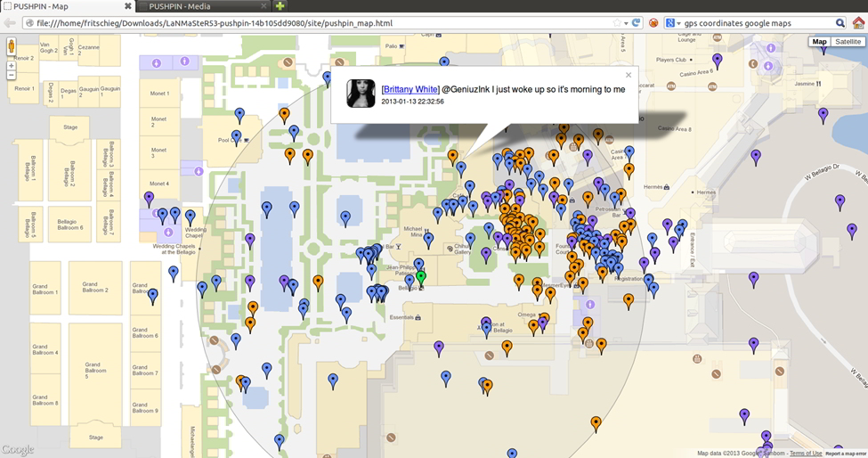Click Brittany White's profile photo thumbnail
Screen dimensions: 868x458
point(361,93)
